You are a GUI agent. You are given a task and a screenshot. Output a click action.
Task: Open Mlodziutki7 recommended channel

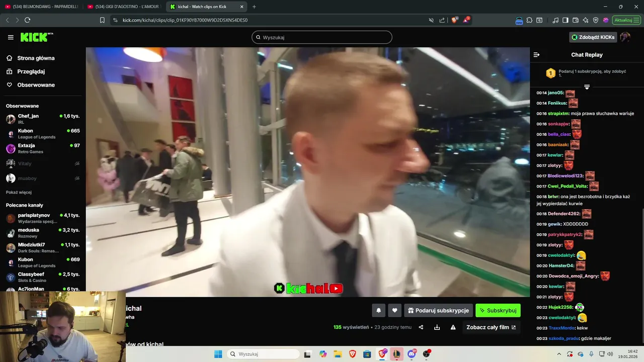pyautogui.click(x=43, y=248)
